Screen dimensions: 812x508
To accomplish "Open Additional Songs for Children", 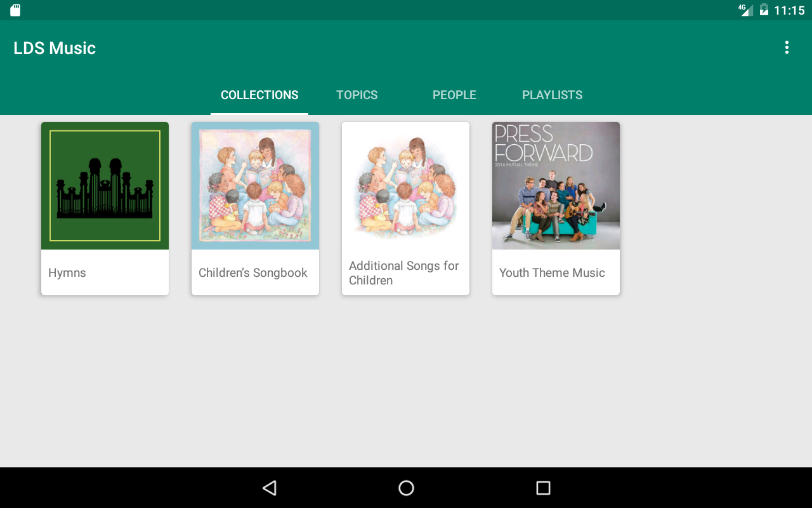I will pyautogui.click(x=405, y=208).
